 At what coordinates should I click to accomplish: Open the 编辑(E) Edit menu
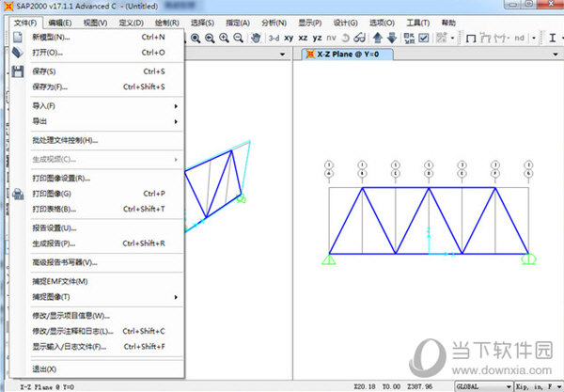[x=60, y=23]
